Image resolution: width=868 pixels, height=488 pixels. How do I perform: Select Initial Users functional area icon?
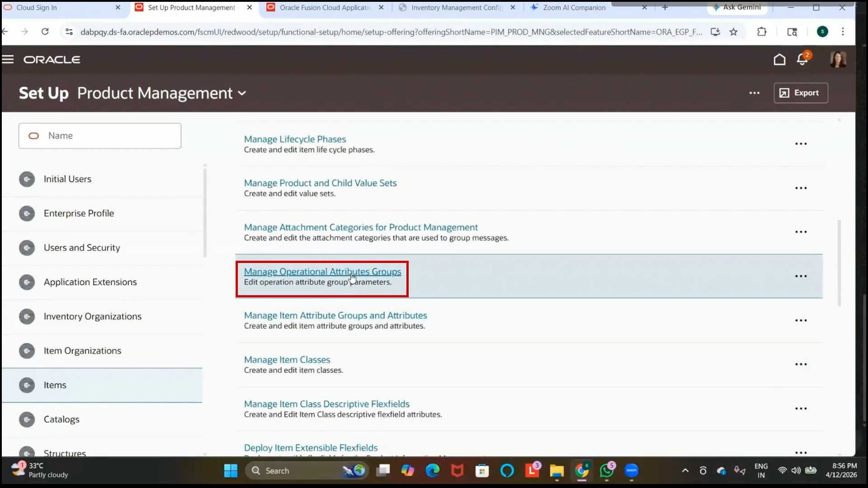coord(27,179)
